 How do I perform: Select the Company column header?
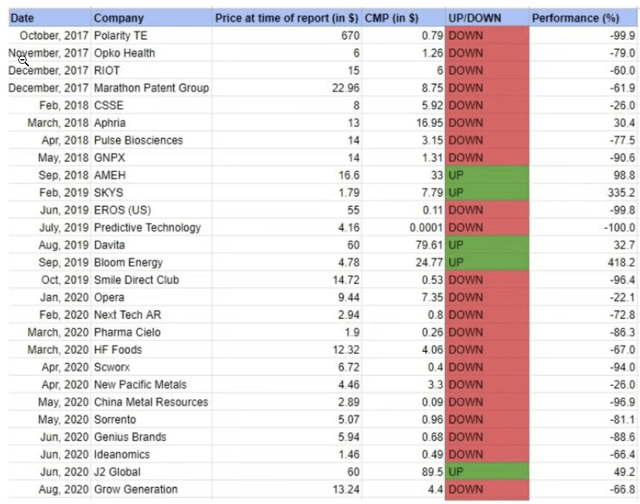point(151,18)
